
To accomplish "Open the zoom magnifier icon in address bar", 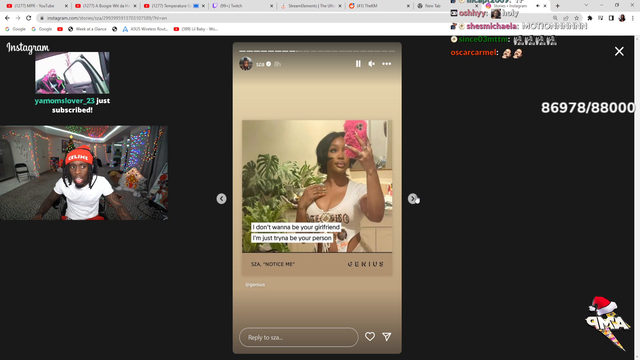I will pyautogui.click(x=555, y=18).
